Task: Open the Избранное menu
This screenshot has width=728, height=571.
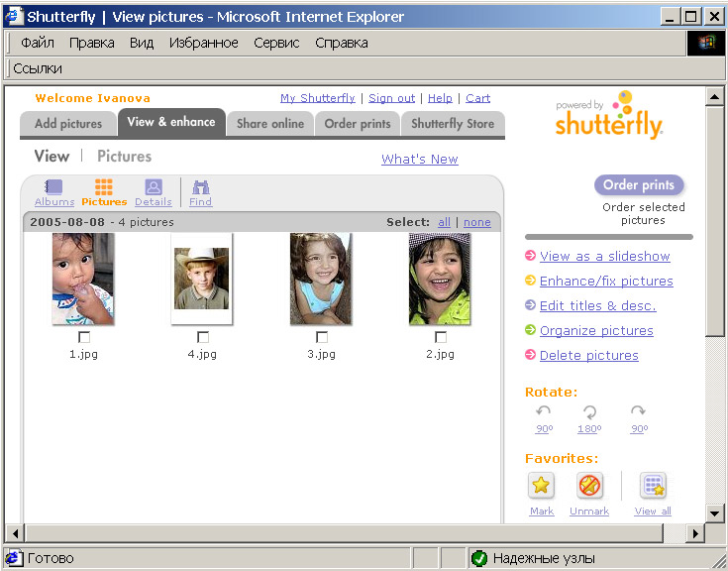Action: (x=204, y=43)
